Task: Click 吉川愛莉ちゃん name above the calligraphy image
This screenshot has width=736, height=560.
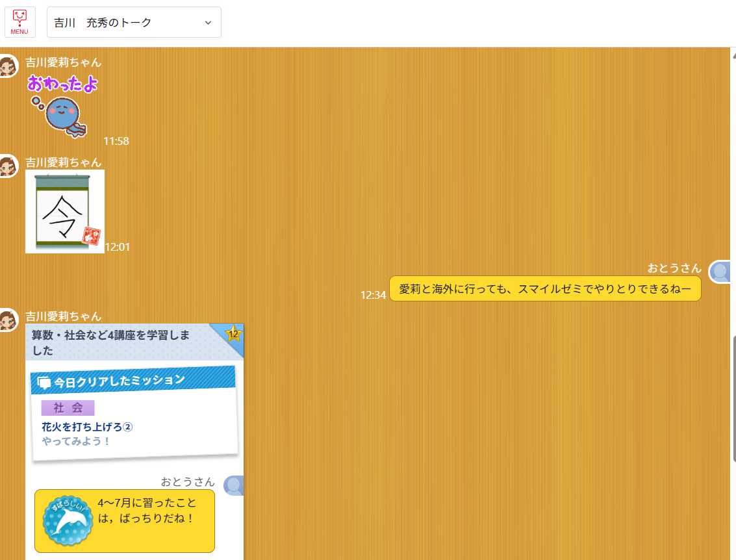Action: [x=64, y=163]
